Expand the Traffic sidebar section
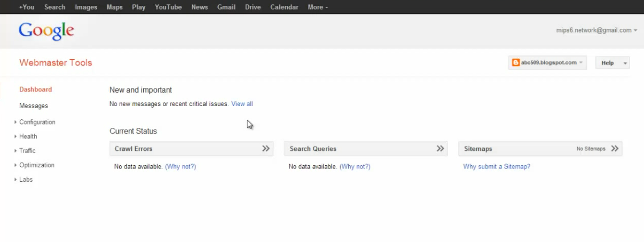 point(27,151)
